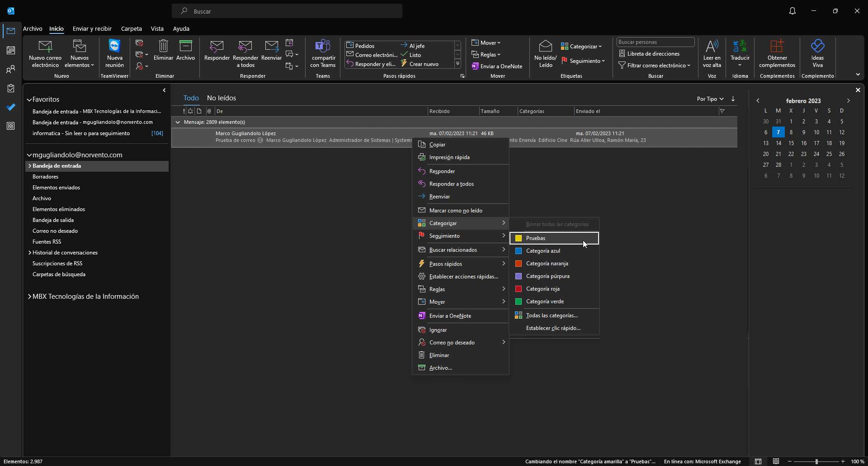This screenshot has height=466, width=868.
Task: Open more apps grid in sidebar
Action: (11, 126)
